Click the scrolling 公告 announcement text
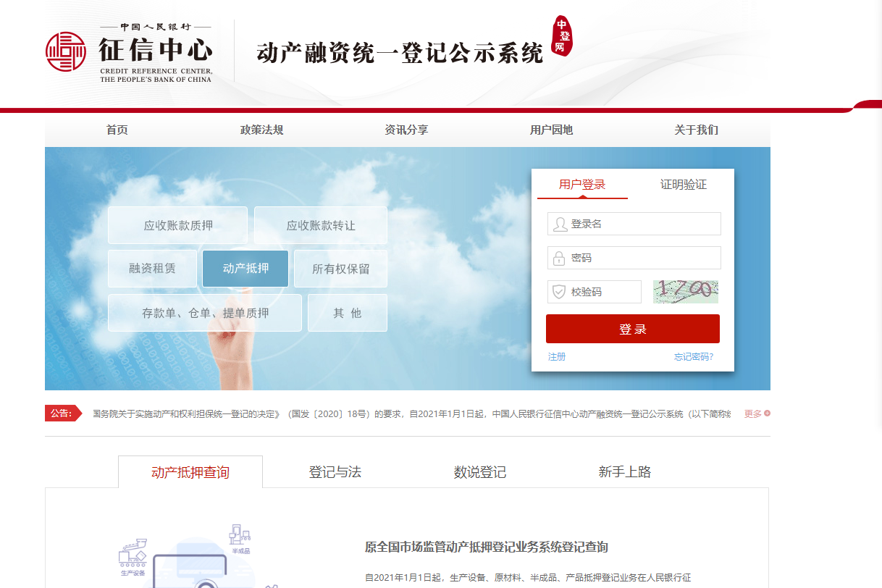882x588 pixels. [x=411, y=414]
